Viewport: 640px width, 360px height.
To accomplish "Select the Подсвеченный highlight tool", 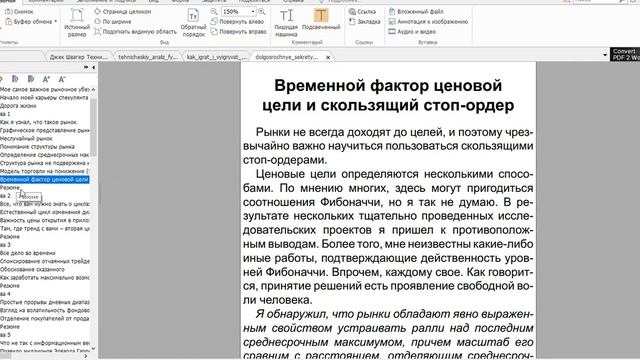I will tap(321, 19).
